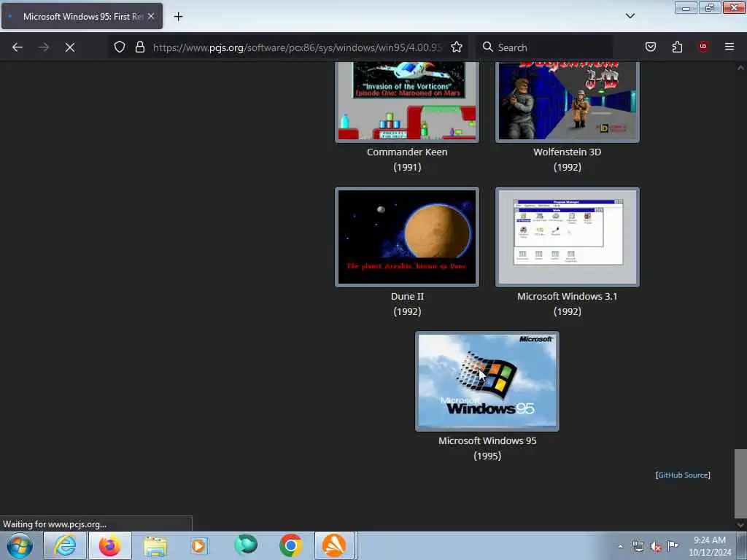Viewport: 747px width, 560px height.
Task: Stop loading the page
Action: [69, 47]
